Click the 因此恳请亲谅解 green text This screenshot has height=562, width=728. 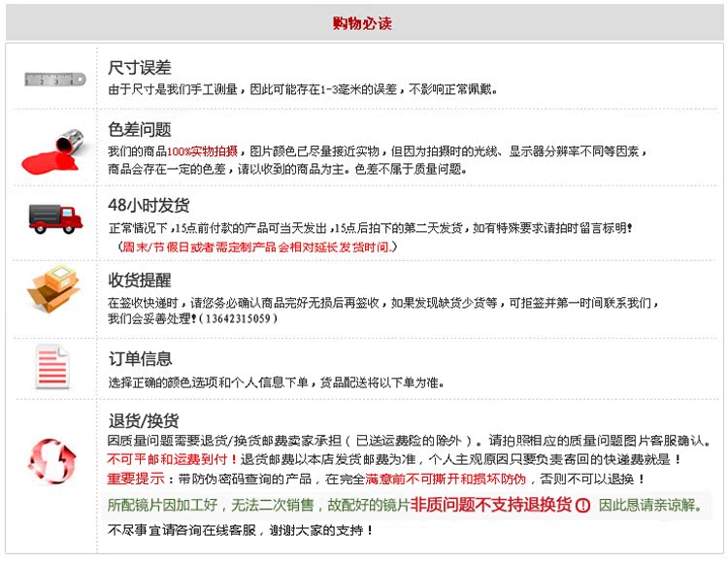click(649, 505)
